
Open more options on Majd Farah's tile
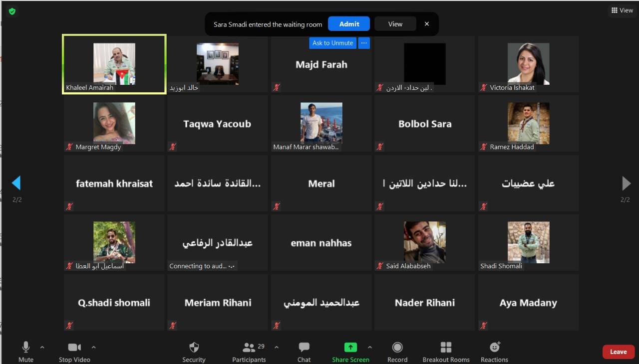click(x=363, y=43)
